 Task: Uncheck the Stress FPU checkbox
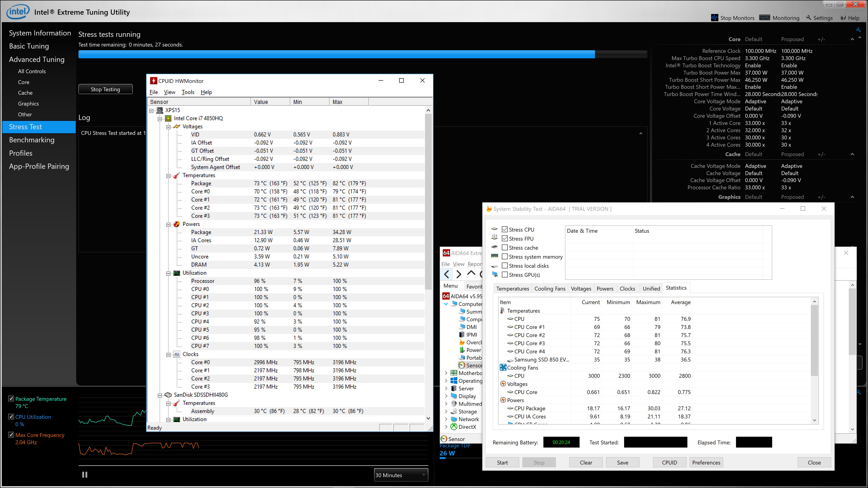click(x=505, y=238)
